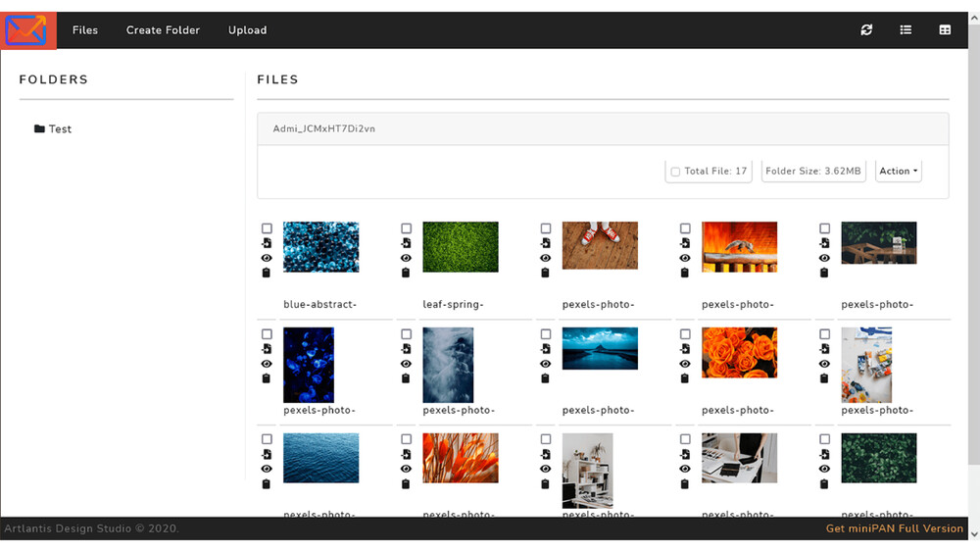Click eye icon beside ocean water photo
The height and width of the screenshot is (552, 980).
[x=267, y=469]
